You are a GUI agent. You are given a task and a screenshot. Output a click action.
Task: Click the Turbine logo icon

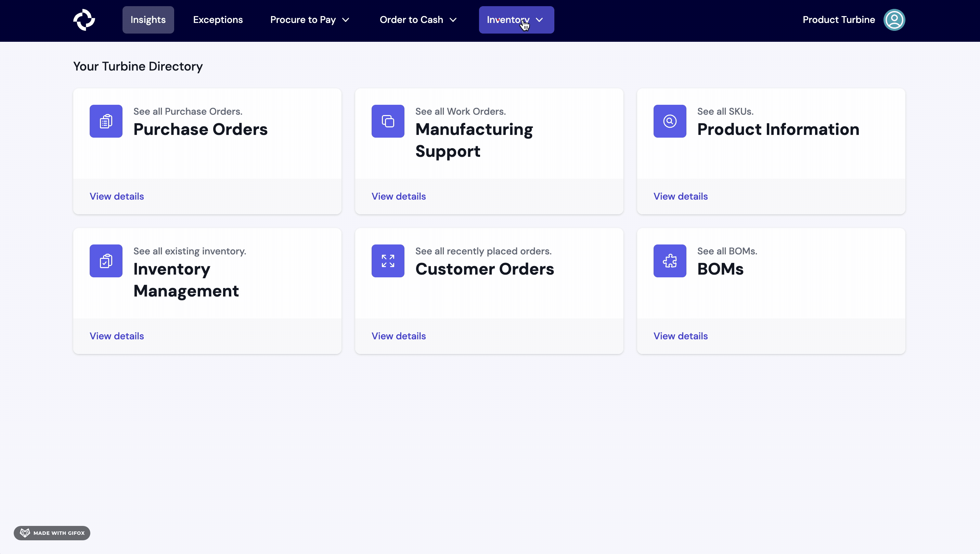(x=84, y=20)
